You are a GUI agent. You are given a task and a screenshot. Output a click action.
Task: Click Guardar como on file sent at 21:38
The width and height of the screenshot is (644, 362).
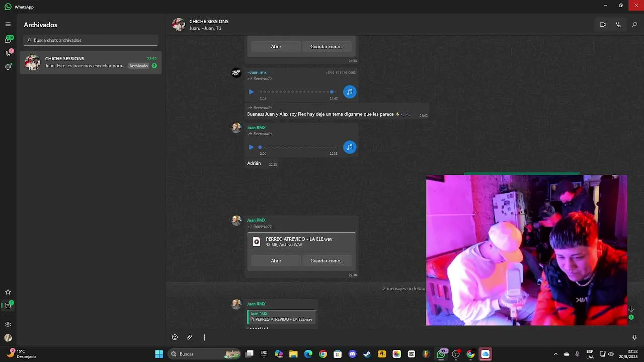pyautogui.click(x=327, y=47)
